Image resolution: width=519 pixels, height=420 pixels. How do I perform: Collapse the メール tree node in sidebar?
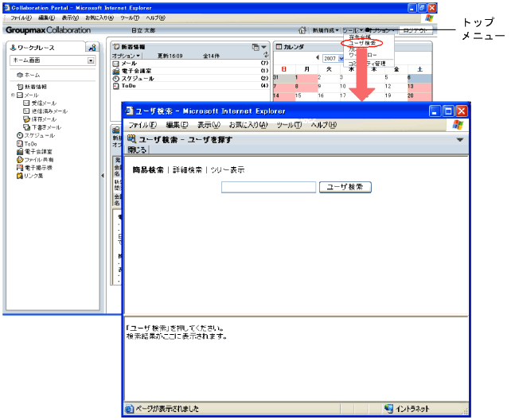pyautogui.click(x=13, y=95)
